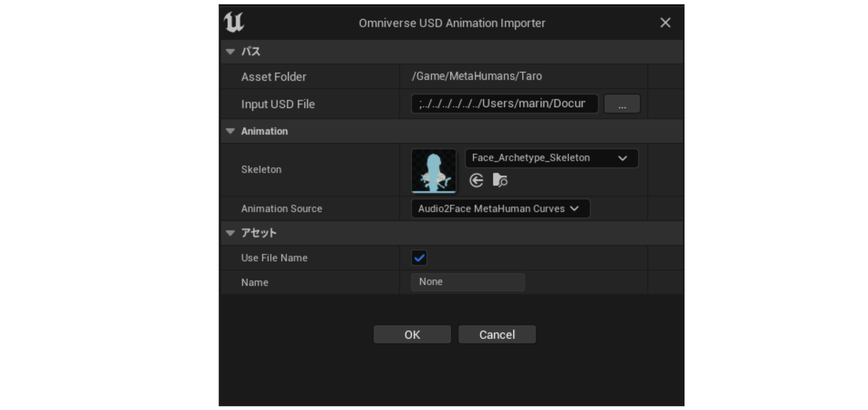
Task: Toggle the Use File Name checkbox
Action: tap(419, 258)
